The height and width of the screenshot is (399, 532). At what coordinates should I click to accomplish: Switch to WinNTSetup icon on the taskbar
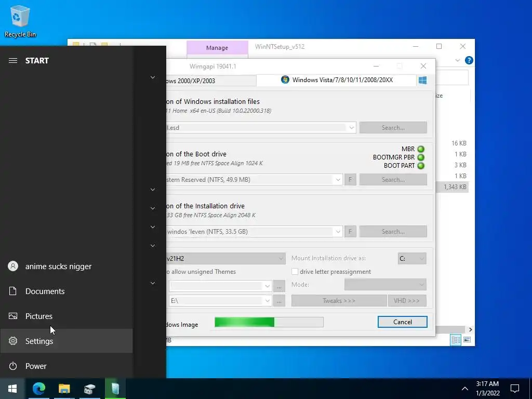point(89,389)
